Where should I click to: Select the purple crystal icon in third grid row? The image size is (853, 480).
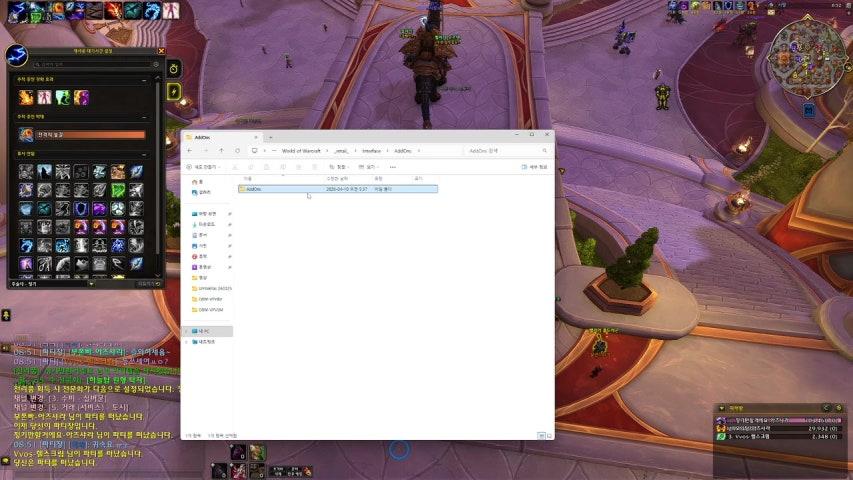point(100,208)
